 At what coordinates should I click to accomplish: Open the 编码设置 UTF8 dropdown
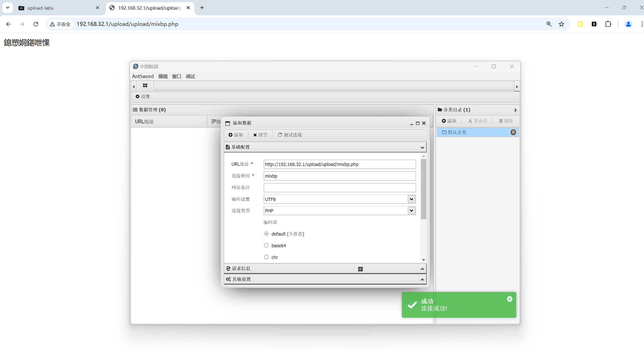[x=411, y=199]
